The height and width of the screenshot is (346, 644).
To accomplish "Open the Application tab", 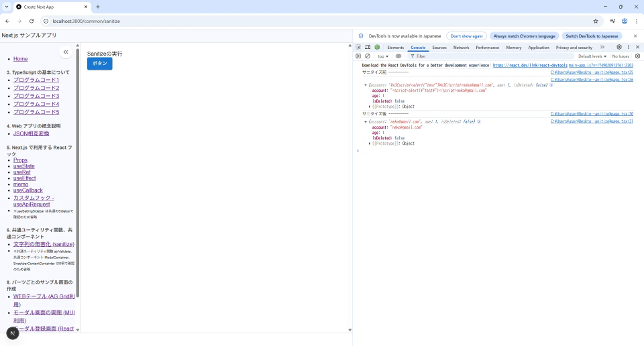I will point(539,48).
